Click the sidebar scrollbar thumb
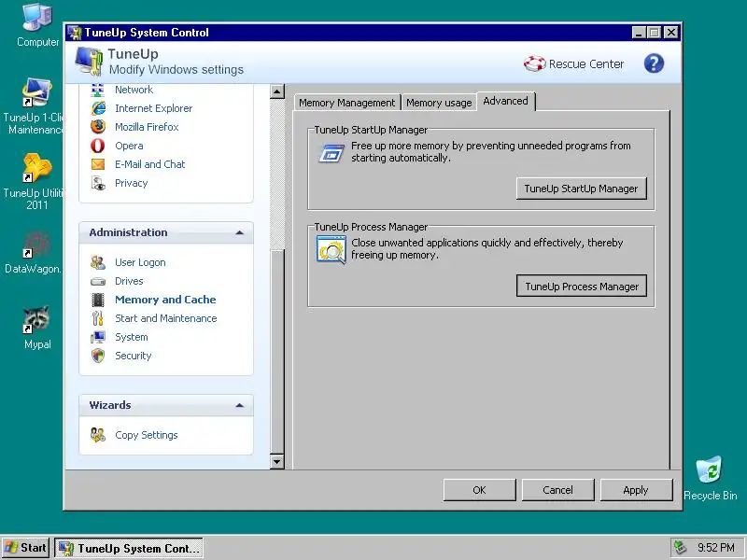This screenshot has width=747, height=560. [277, 352]
